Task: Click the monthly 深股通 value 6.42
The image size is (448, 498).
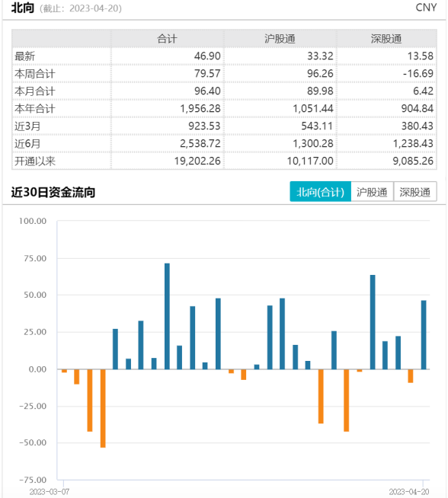Action: [423, 91]
